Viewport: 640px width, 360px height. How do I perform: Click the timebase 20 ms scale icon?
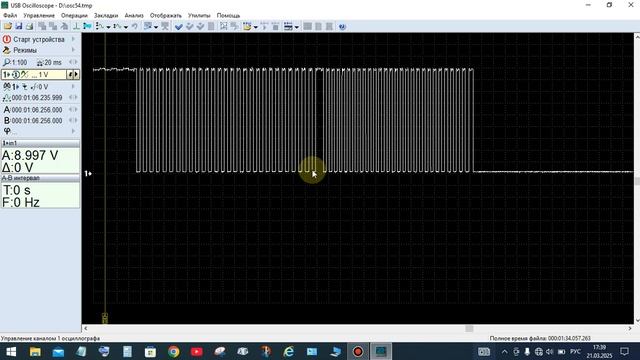coord(40,62)
